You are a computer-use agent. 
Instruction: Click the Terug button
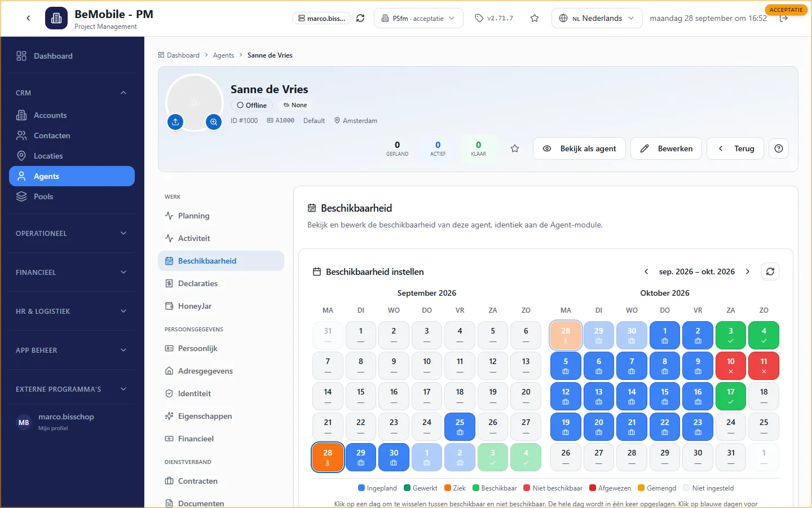point(735,148)
